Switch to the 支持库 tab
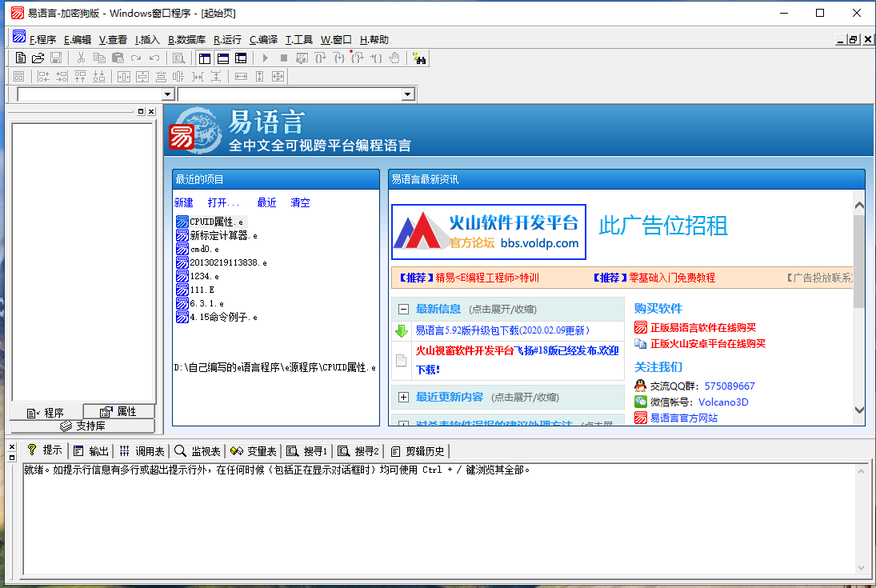876x588 pixels. pyautogui.click(x=82, y=426)
